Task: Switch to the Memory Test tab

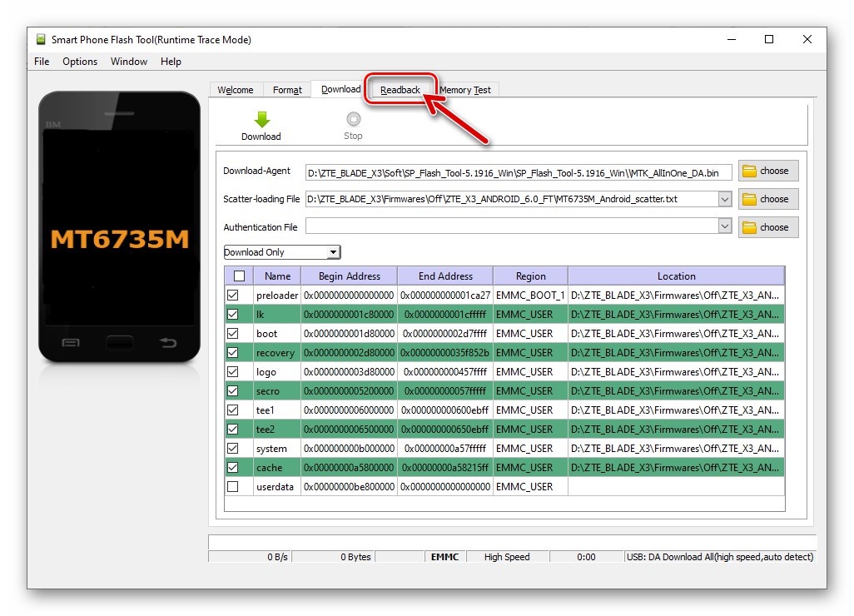Action: pyautogui.click(x=465, y=90)
